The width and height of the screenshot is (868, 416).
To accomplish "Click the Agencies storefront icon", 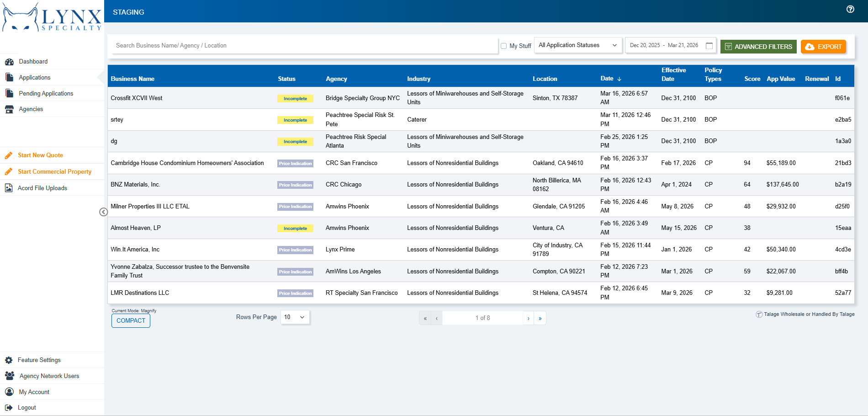I will pos(9,109).
